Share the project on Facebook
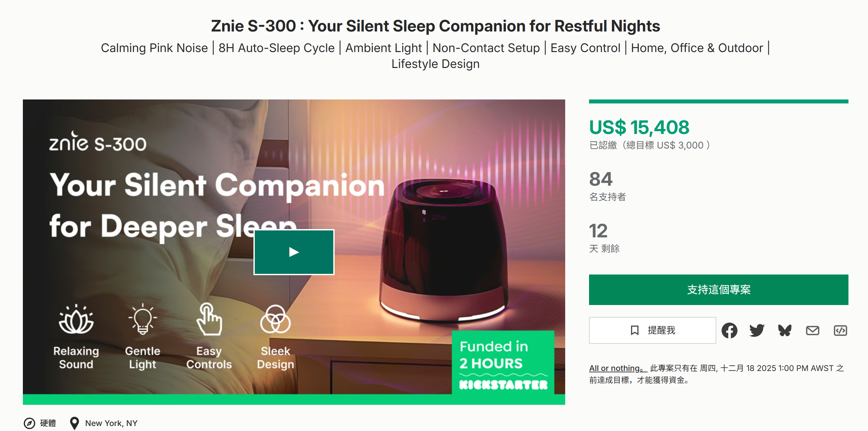Screen dimensions: 868x431 tap(730, 331)
